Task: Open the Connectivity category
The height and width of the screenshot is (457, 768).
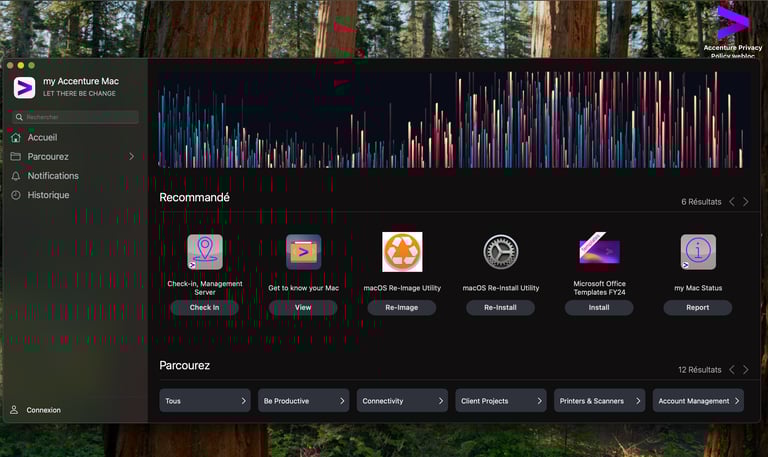Action: pos(402,401)
